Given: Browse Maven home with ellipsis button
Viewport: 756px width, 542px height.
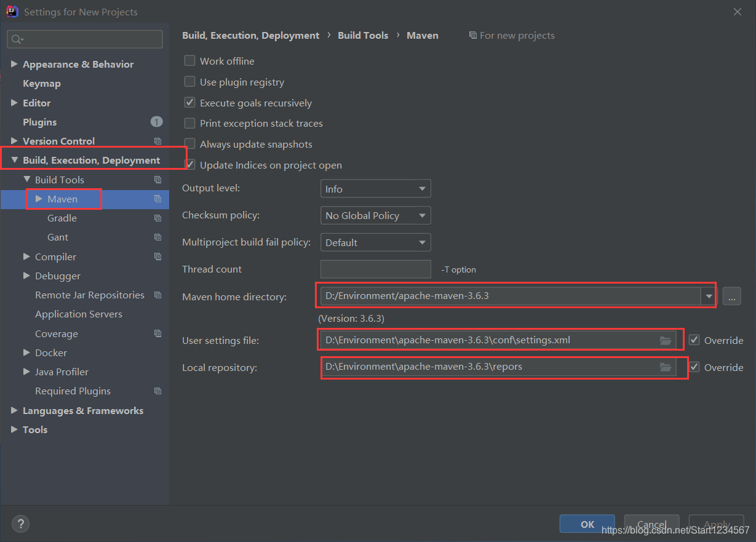Looking at the screenshot, I should click(x=731, y=297).
